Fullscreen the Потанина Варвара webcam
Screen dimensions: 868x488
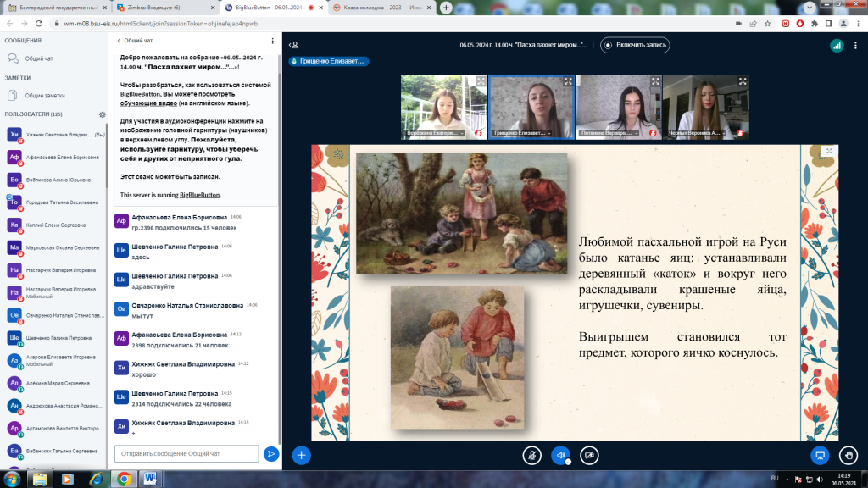(x=655, y=81)
